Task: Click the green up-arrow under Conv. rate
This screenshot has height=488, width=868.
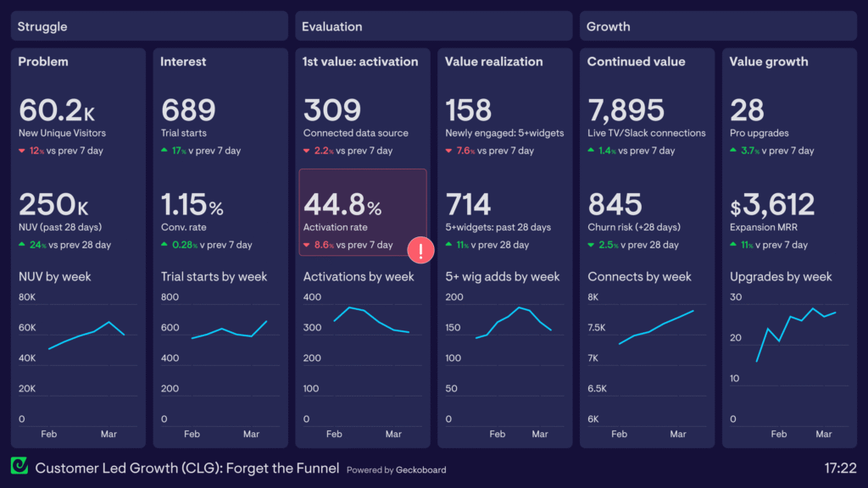Action: point(164,245)
